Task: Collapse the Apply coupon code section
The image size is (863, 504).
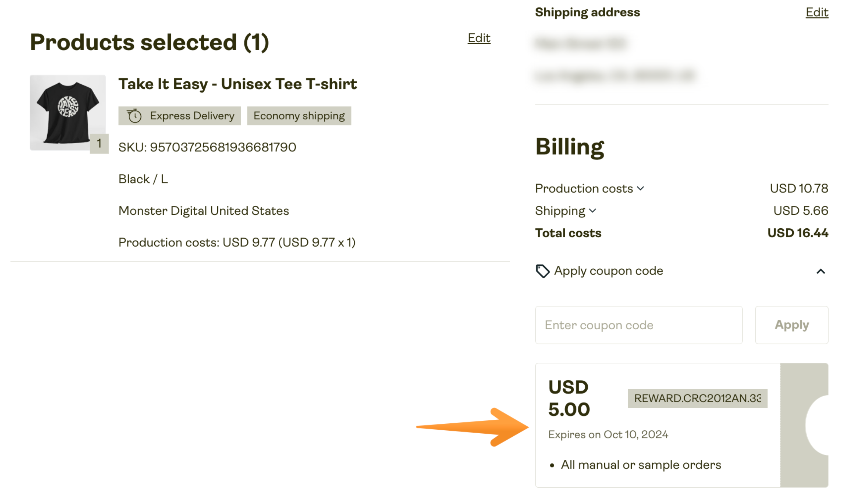Action: [x=821, y=272]
